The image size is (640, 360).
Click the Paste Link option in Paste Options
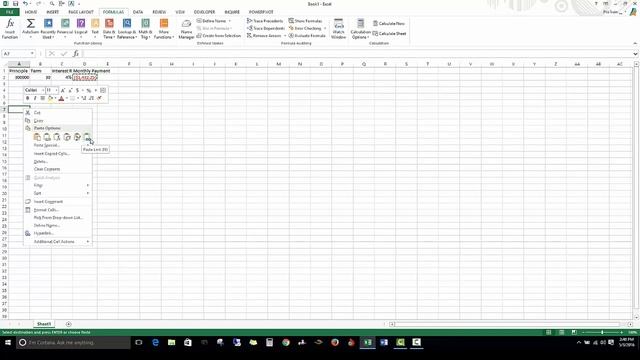coord(87,137)
